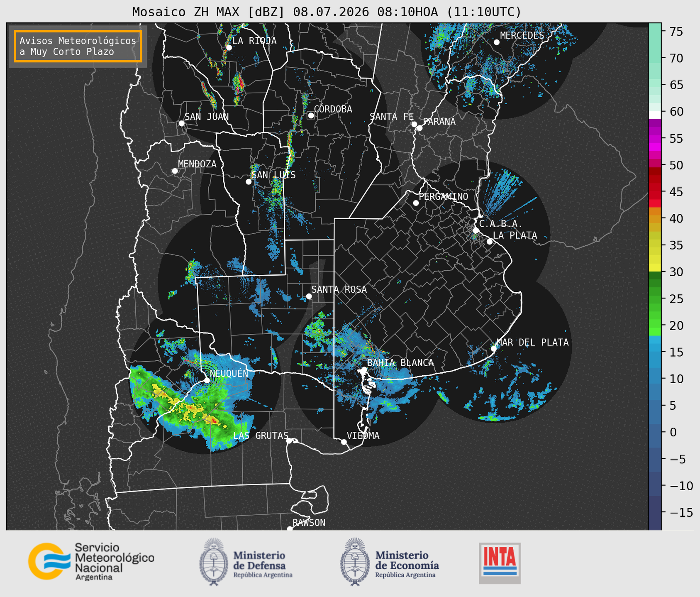Image resolution: width=700 pixels, height=597 pixels.
Task: Click the Mar del Plata marker
Action: [494, 349]
